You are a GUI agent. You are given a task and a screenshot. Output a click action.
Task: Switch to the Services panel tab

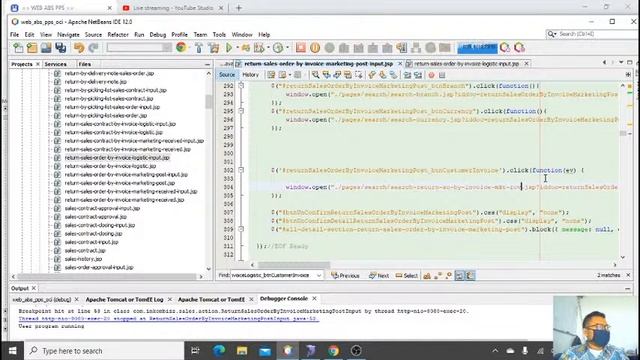56,64
